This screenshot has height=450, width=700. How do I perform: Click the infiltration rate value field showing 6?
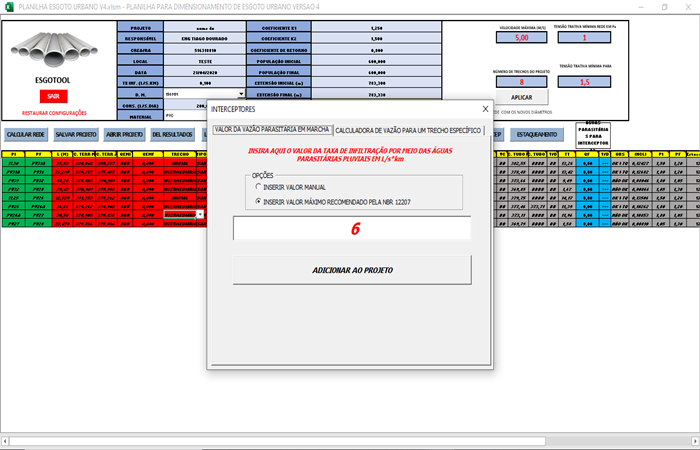point(351,228)
